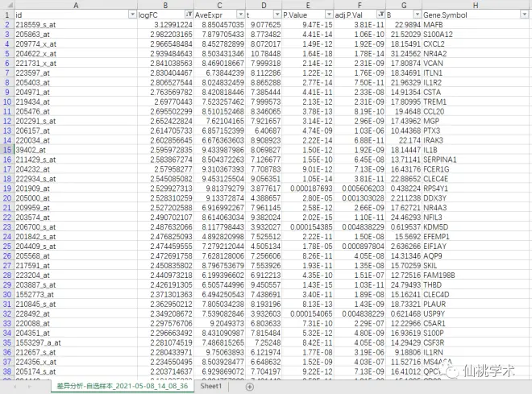Click probe id 39402_at cell
Viewport: 532px width, 394px height.
pyautogui.click(x=76, y=150)
